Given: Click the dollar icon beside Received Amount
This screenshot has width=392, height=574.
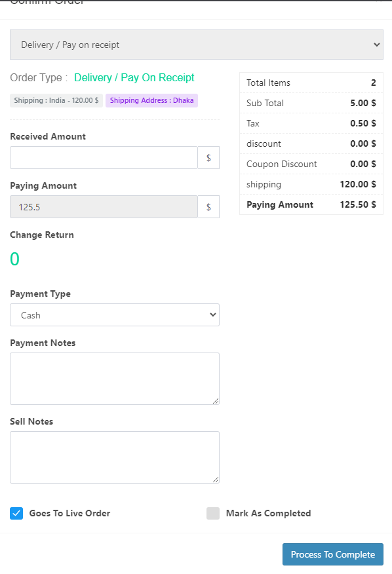Looking at the screenshot, I should pyautogui.click(x=208, y=157).
